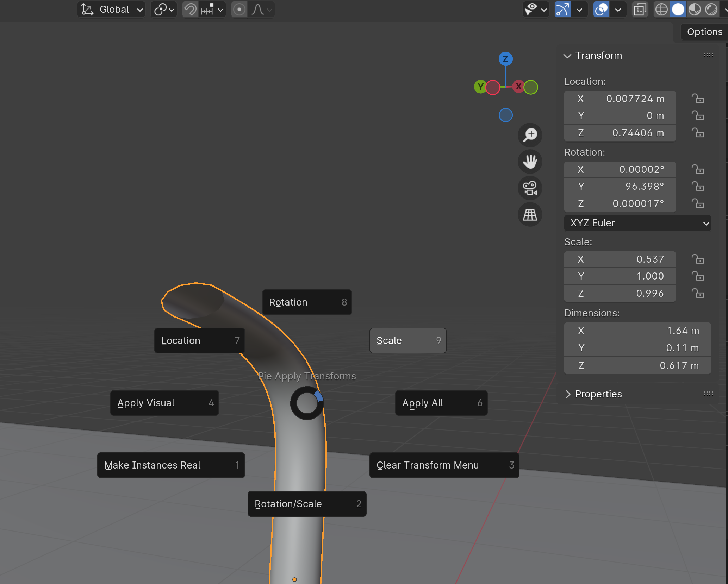Choose Rotation in the pie menu
Image resolution: width=728 pixels, height=584 pixels.
coord(307,302)
